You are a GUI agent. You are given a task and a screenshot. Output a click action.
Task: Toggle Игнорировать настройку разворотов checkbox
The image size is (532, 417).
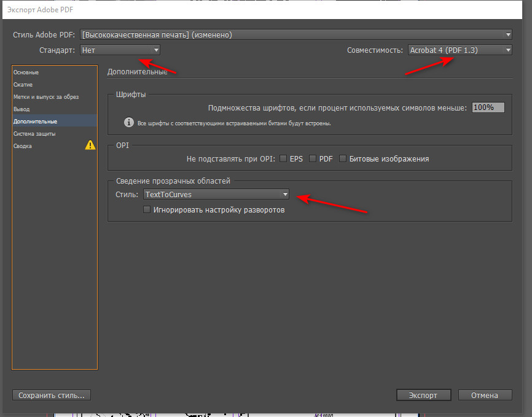(147, 209)
